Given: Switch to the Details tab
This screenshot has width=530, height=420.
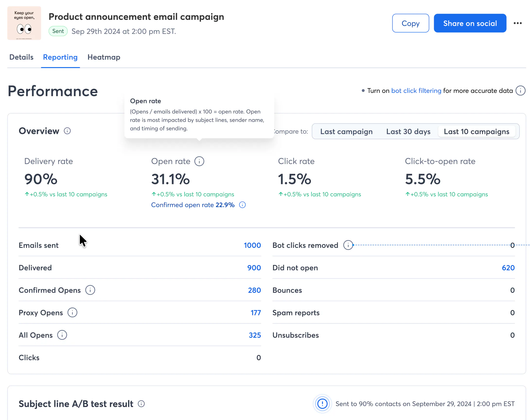Looking at the screenshot, I should pos(21,57).
